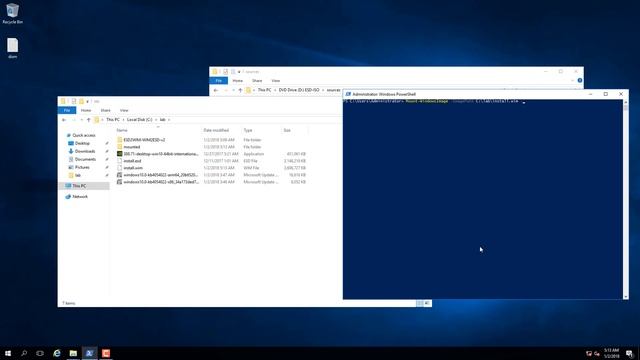Go up one folder in lab window

[x=88, y=120]
